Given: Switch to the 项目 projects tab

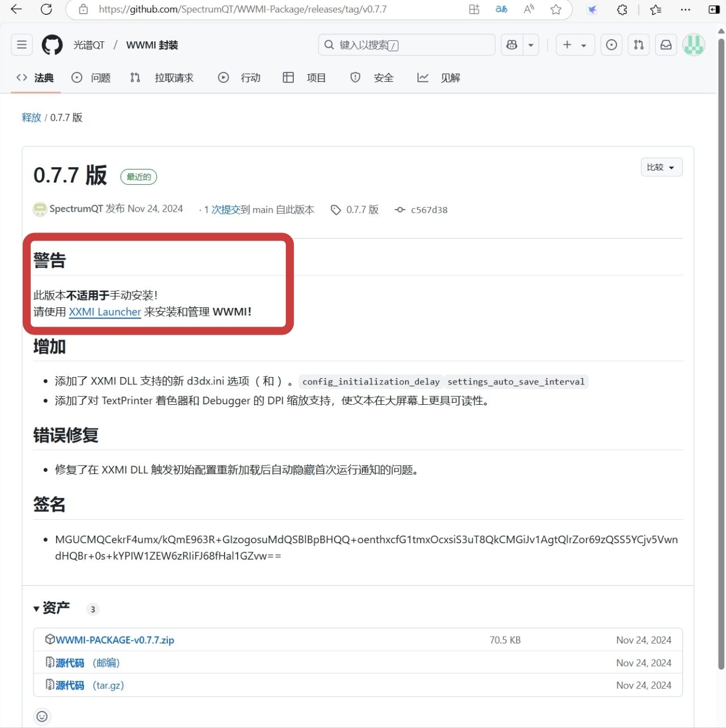Looking at the screenshot, I should tap(305, 78).
